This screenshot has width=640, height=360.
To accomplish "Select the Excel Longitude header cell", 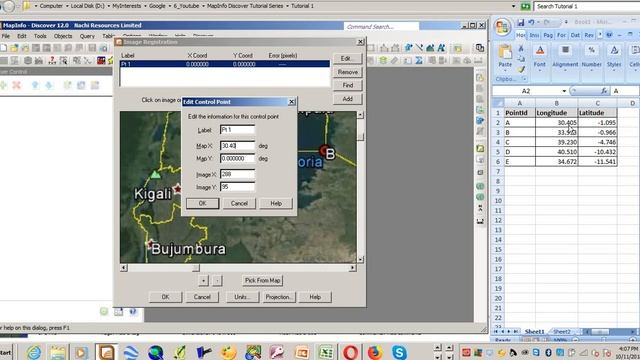I will point(556,113).
